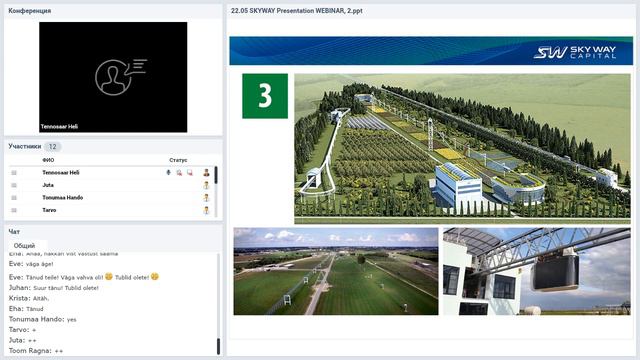Click the red chat-bubble status icon for Tennosaar Heli
This screenshot has height=360, width=640.
pos(190,173)
